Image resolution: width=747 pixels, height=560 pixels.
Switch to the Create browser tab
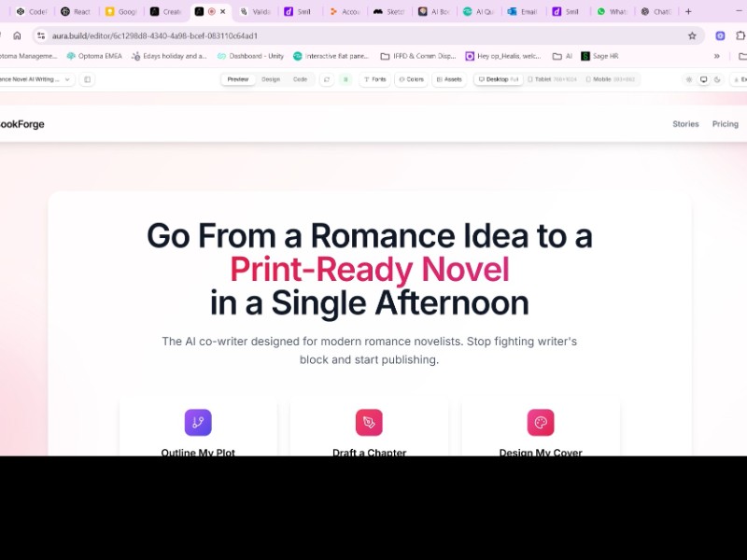165,11
